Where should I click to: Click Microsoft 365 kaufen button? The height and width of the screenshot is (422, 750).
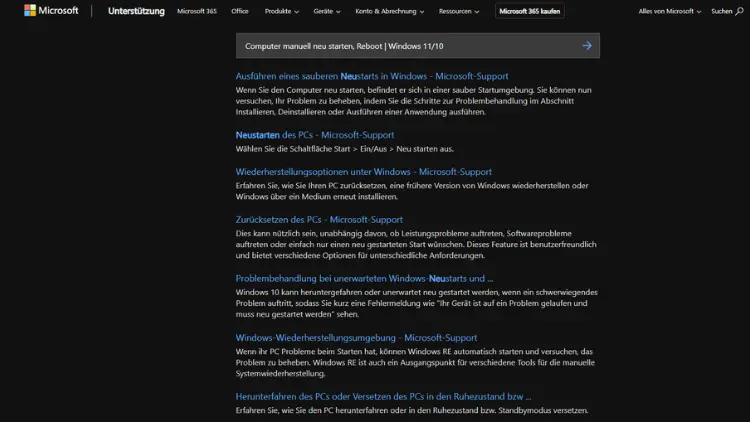529,11
